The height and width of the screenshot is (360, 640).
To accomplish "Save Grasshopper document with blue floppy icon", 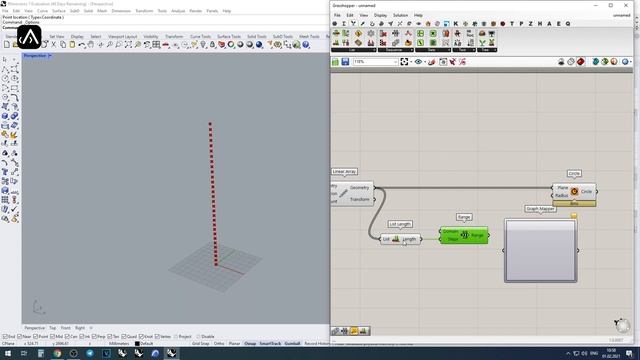I will [x=345, y=62].
